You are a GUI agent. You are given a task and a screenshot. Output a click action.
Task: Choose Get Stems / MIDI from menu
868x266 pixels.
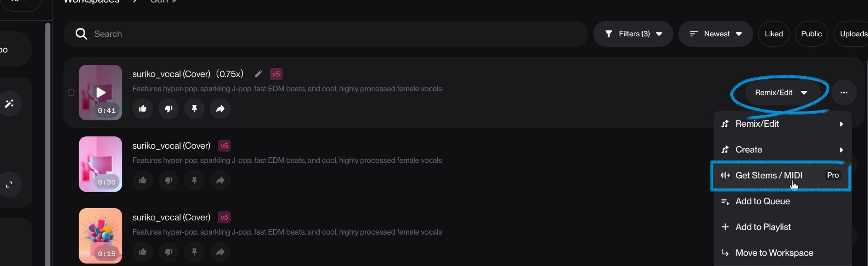769,176
